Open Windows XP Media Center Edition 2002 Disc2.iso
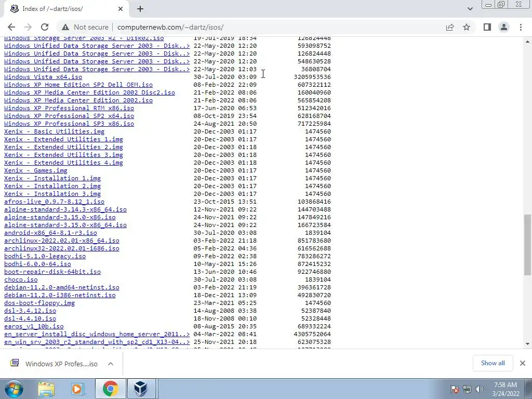 pos(89,92)
